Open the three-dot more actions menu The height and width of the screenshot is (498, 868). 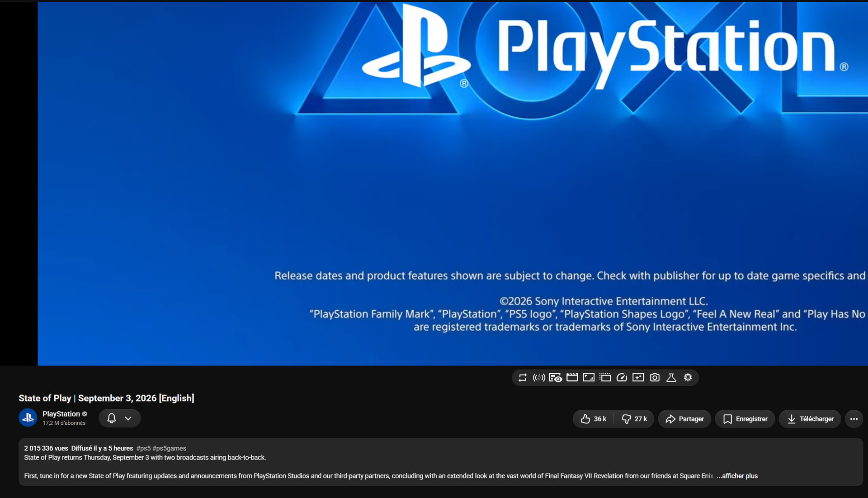click(854, 419)
